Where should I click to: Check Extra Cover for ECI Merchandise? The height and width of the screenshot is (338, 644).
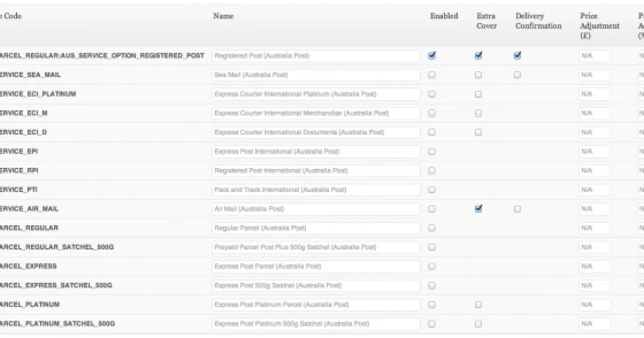479,113
